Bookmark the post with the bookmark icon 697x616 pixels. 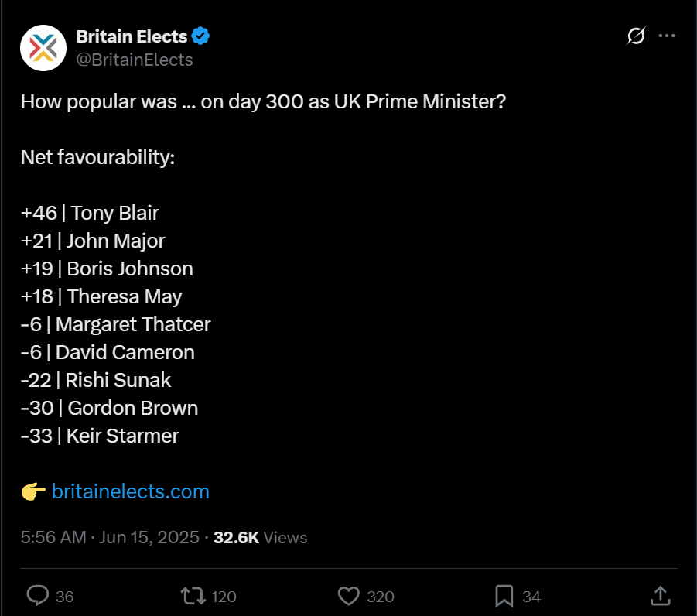coord(504,596)
